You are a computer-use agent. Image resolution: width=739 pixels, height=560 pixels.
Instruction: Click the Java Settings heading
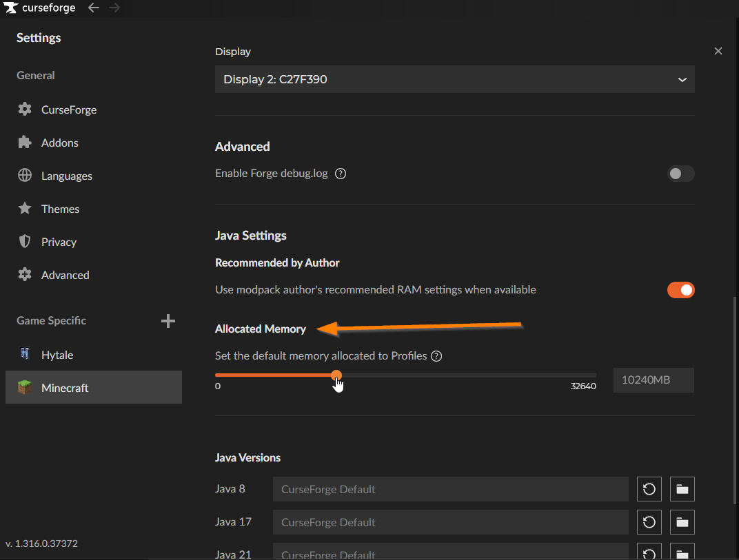251,236
